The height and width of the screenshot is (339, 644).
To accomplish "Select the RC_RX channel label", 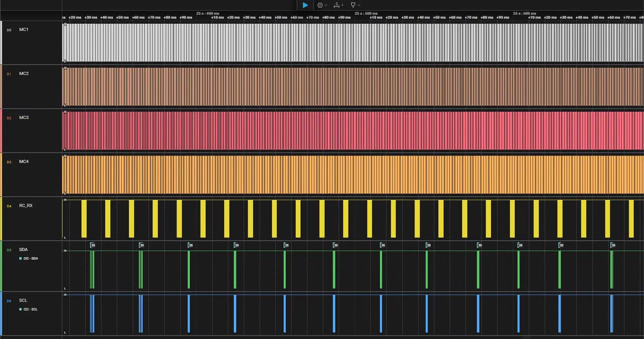I will (x=26, y=206).
